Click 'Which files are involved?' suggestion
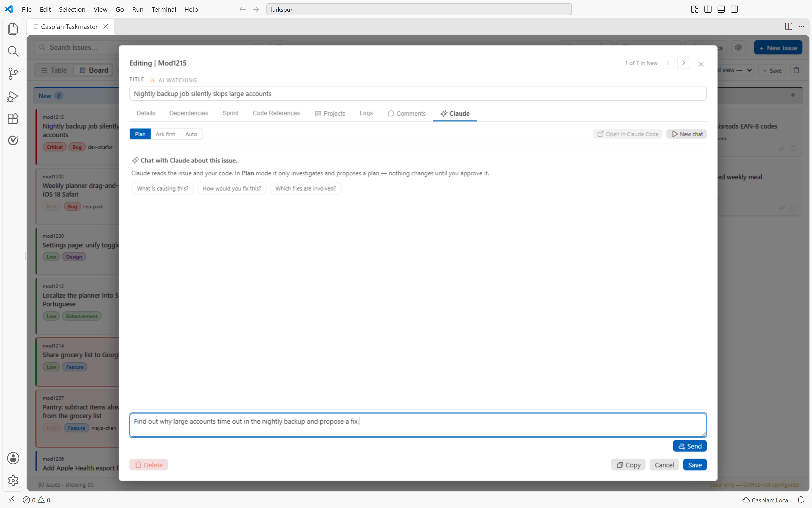This screenshot has width=812, height=508. tap(305, 188)
